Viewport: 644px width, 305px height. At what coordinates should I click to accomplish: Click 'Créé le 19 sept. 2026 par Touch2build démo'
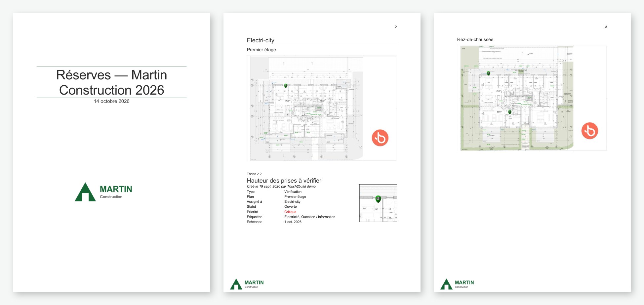[281, 187]
